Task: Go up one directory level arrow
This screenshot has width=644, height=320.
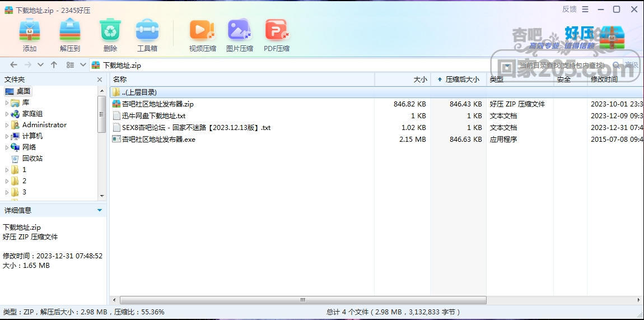Action: (x=54, y=65)
